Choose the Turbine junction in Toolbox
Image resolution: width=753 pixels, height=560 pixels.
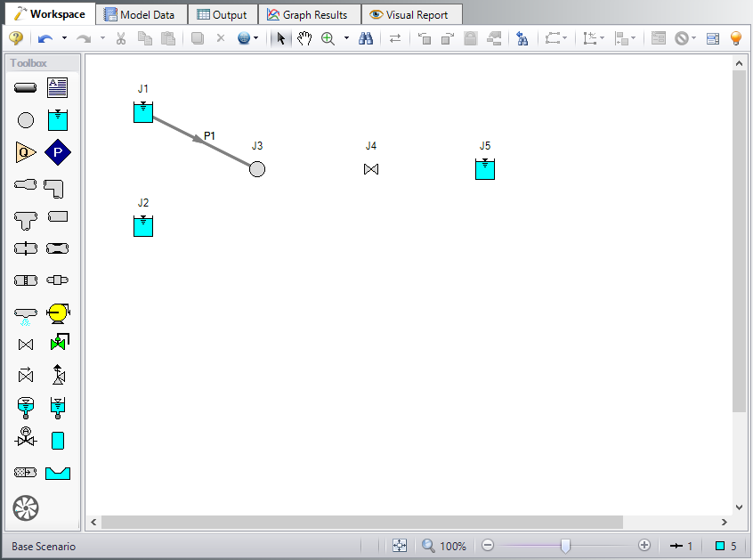26,507
